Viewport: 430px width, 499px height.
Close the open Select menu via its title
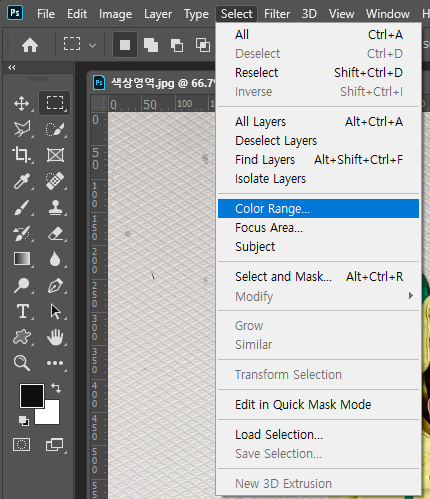coord(236,14)
